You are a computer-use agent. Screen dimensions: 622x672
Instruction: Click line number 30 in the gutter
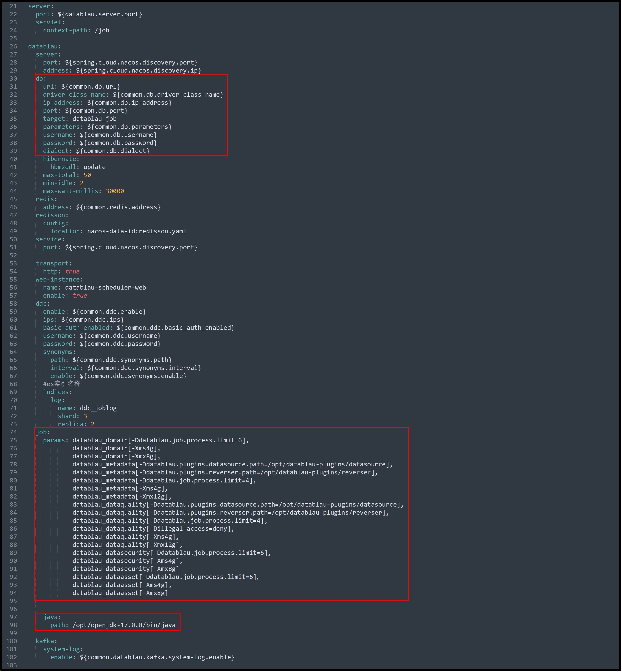click(13, 79)
